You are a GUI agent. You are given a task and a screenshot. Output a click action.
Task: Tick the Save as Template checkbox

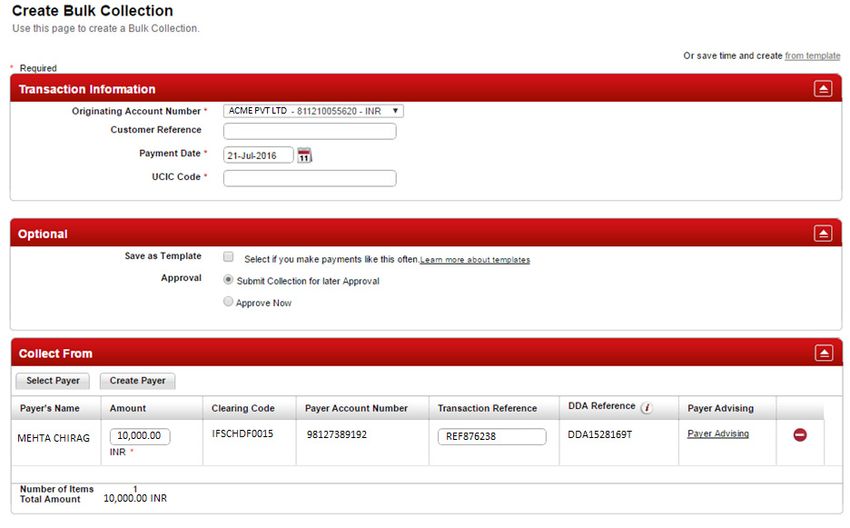click(x=228, y=256)
